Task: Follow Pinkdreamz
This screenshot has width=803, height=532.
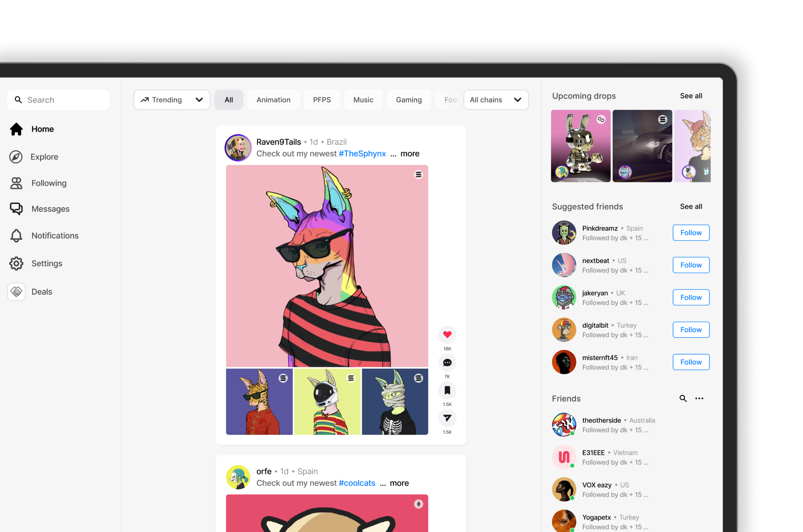Action: tap(691, 233)
